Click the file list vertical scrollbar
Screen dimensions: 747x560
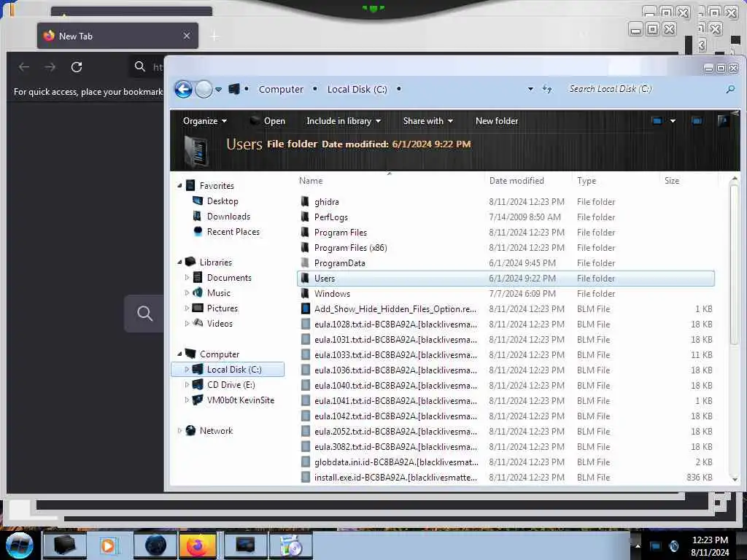click(734, 264)
